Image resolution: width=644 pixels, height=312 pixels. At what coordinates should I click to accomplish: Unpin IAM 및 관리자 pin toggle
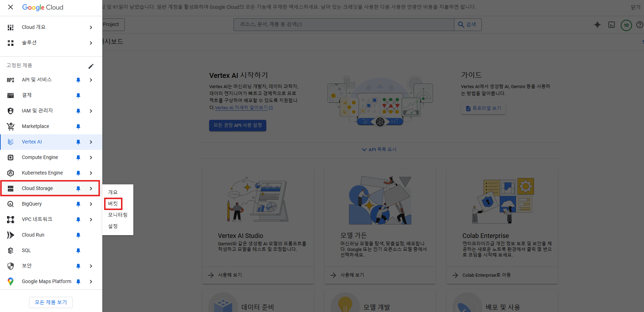(78, 111)
